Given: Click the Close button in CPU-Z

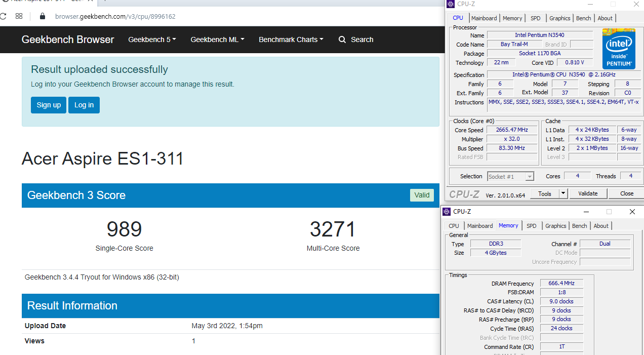Looking at the screenshot, I should pyautogui.click(x=627, y=193).
